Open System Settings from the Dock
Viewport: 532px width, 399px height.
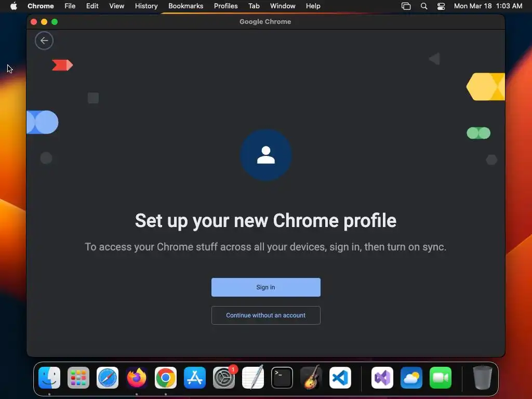click(x=224, y=378)
